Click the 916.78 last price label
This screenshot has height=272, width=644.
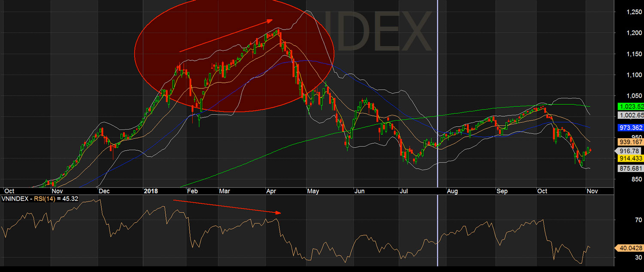[628, 151]
